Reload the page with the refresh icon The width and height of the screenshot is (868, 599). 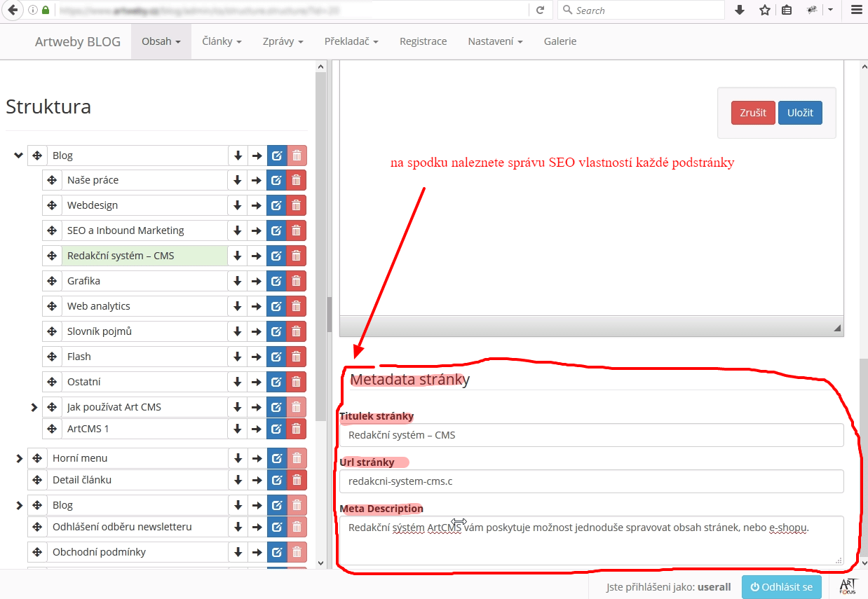(x=540, y=10)
